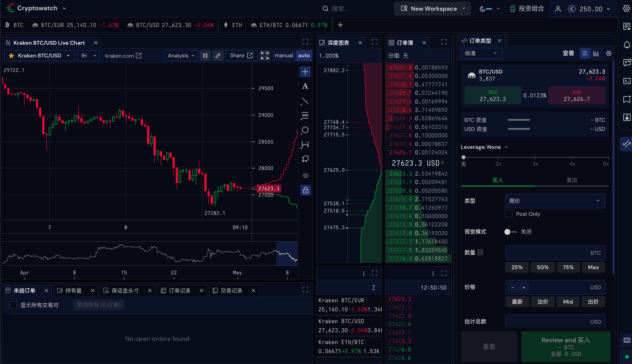Click the Mid price button
The width and height of the screenshot is (632, 364).
point(568,302)
